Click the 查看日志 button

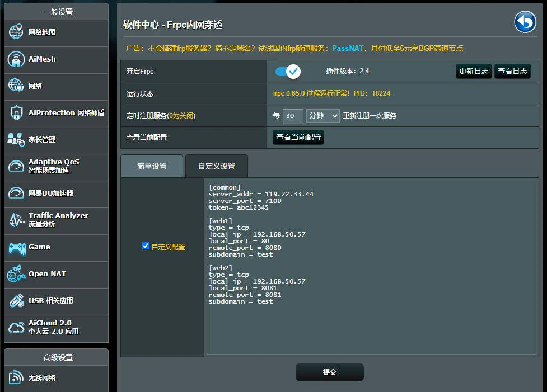click(512, 72)
